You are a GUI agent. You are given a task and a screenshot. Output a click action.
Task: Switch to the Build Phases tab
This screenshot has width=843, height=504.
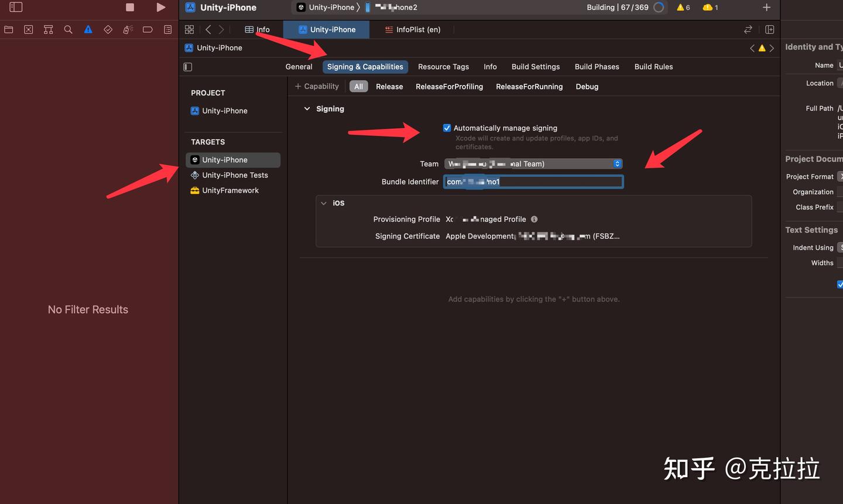tap(597, 67)
